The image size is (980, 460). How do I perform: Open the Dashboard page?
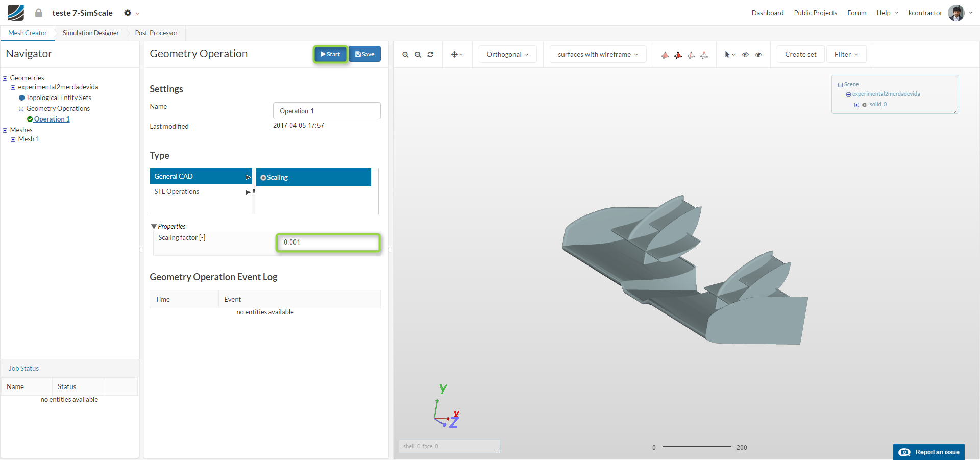pos(768,13)
